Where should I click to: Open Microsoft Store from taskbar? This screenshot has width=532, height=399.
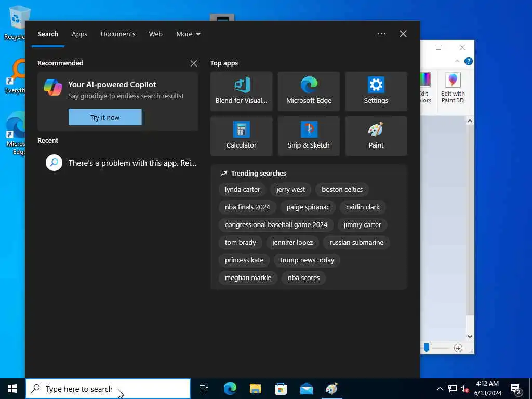tap(281, 389)
